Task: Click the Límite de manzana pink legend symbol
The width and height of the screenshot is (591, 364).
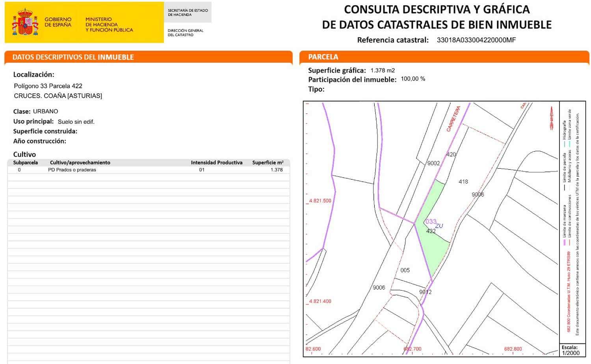Action: point(564,243)
